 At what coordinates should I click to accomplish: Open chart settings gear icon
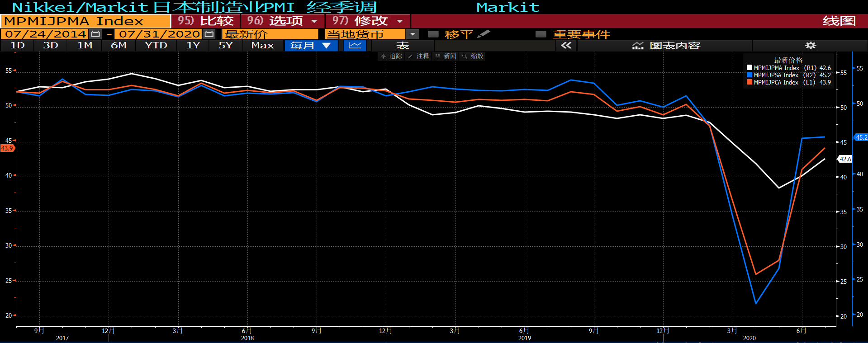click(x=811, y=45)
